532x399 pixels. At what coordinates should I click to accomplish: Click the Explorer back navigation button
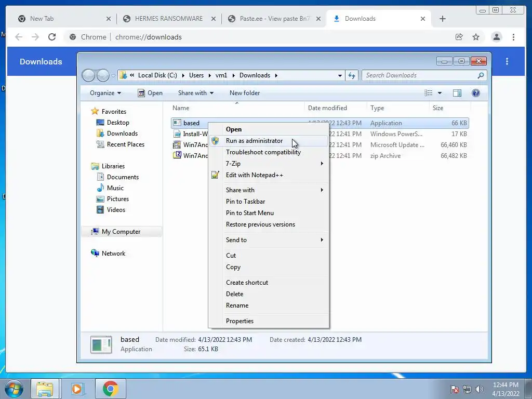coord(88,75)
